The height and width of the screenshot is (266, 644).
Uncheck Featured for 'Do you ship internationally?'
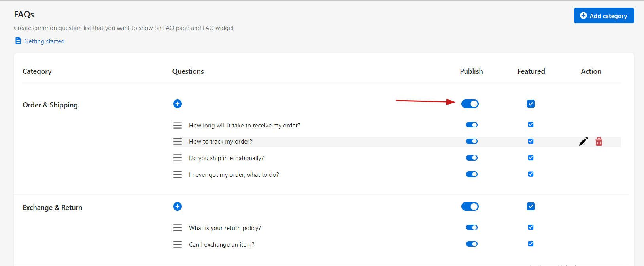[531, 158]
